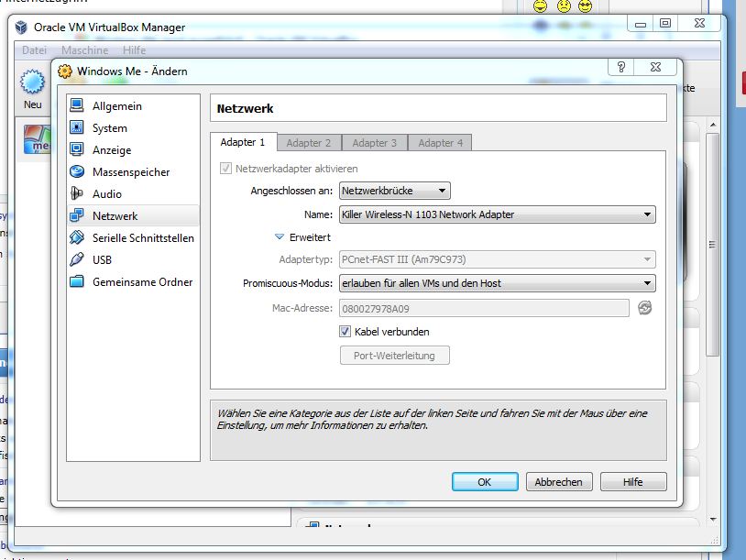The width and height of the screenshot is (746, 560).
Task: Click the Port-Weiterleitung button
Action: tap(394, 356)
